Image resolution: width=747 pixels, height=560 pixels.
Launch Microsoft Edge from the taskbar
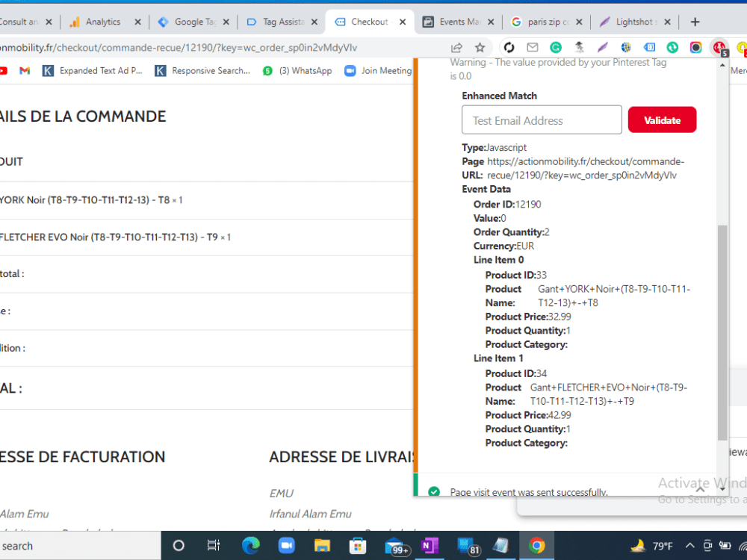point(250,546)
